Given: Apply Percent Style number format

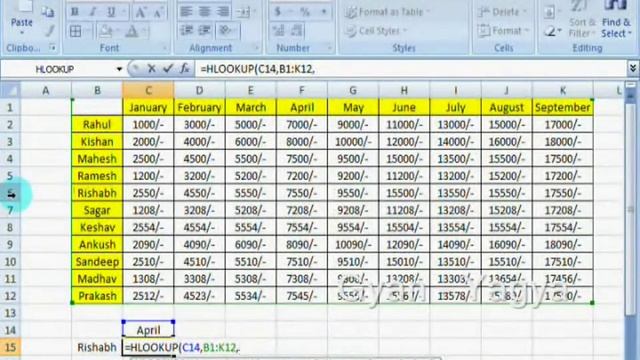Looking at the screenshot, I should (304, 12).
